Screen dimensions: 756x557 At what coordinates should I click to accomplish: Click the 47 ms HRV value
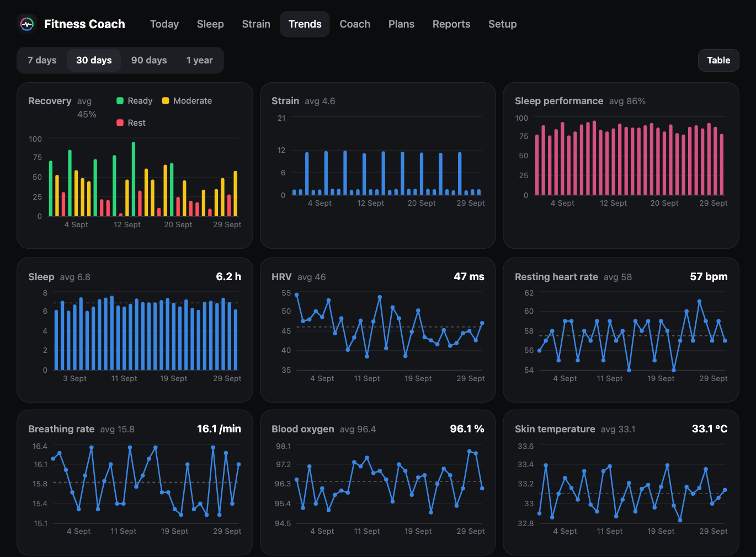click(469, 277)
